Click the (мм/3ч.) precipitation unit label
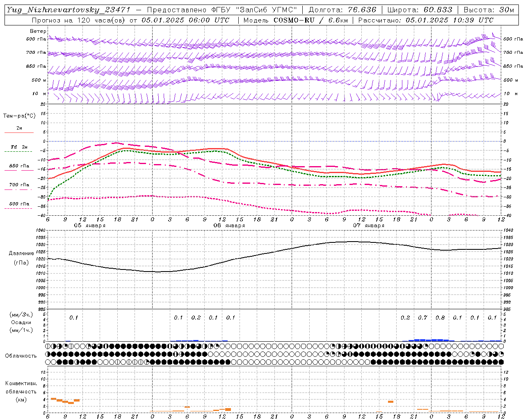This screenshot has height=420, width=525. click(x=21, y=315)
